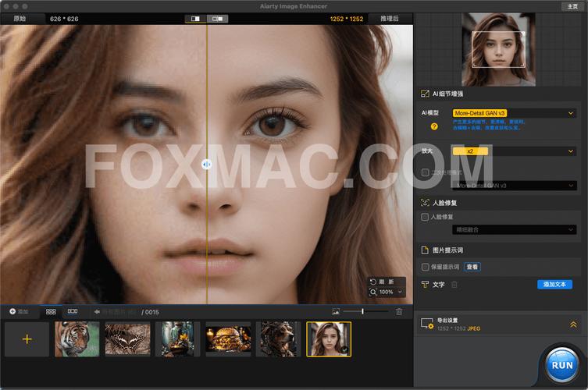Click the navigator preview thumbnail of the portrait
588x390 pixels.
pyautogui.click(x=498, y=49)
